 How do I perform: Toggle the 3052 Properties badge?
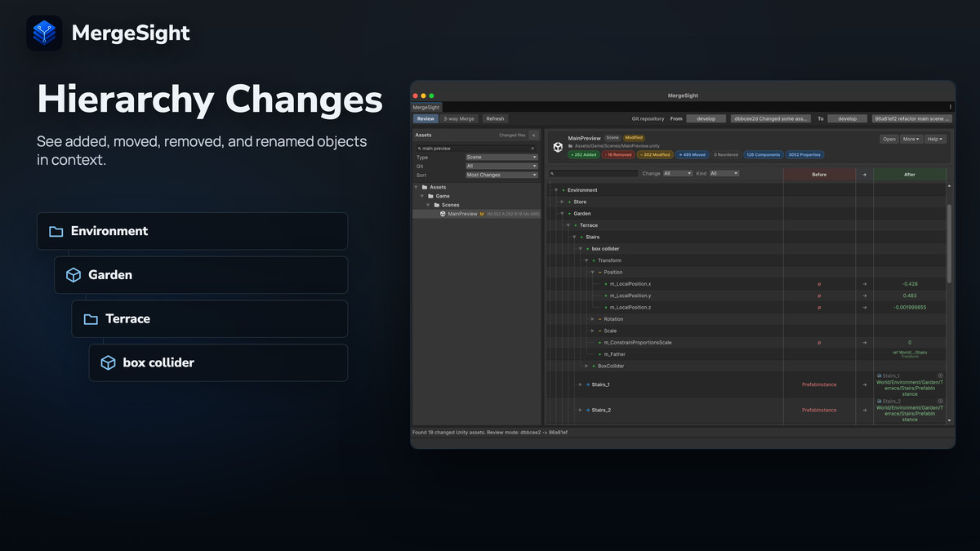[805, 154]
